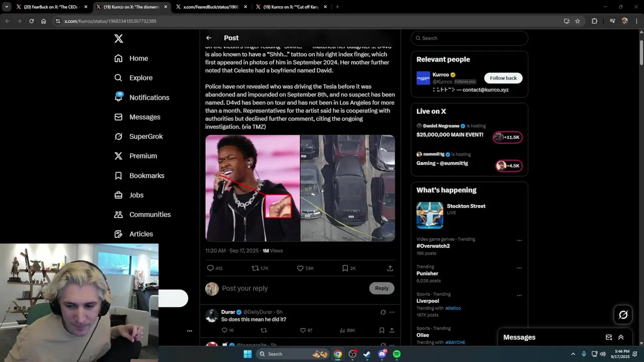Open the singer photo in the post

(x=253, y=188)
